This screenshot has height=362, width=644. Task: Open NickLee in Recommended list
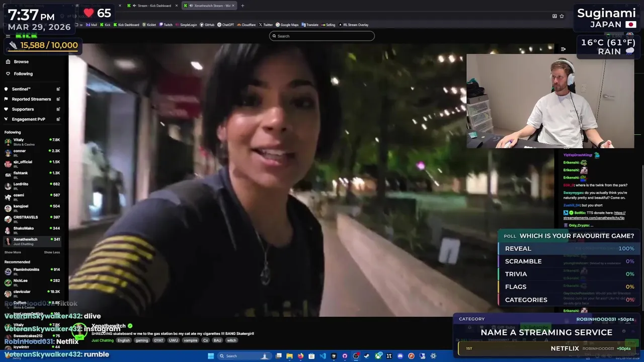click(32, 282)
